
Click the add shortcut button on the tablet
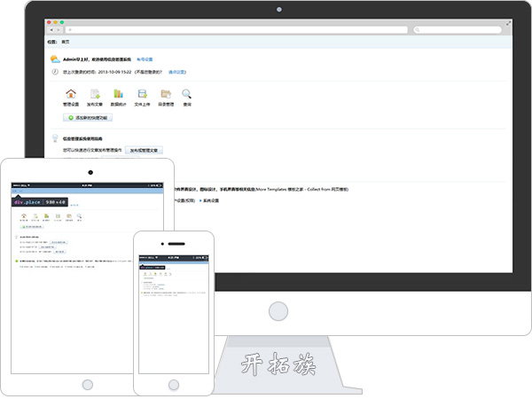point(32,227)
